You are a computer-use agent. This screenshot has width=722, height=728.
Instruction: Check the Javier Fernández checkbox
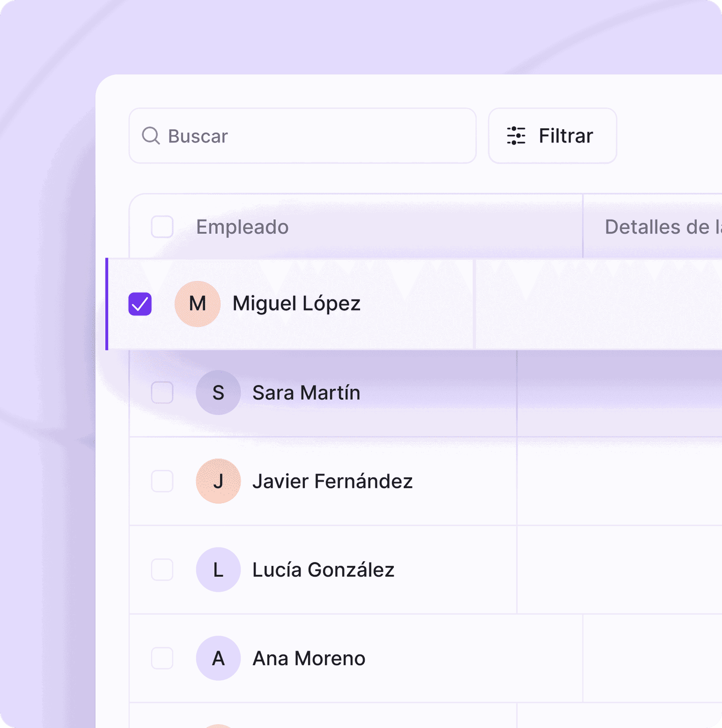(162, 481)
